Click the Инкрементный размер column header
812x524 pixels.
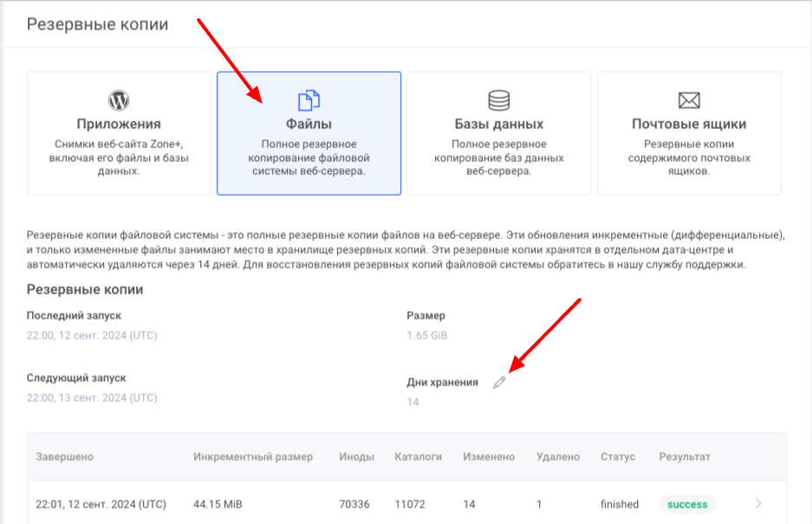tap(253, 456)
